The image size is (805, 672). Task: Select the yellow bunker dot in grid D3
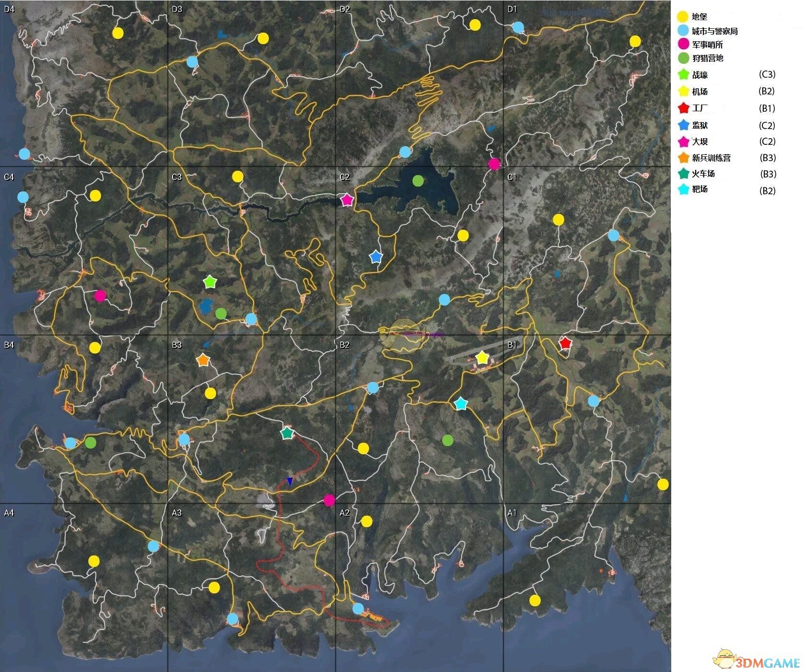[x=263, y=38]
